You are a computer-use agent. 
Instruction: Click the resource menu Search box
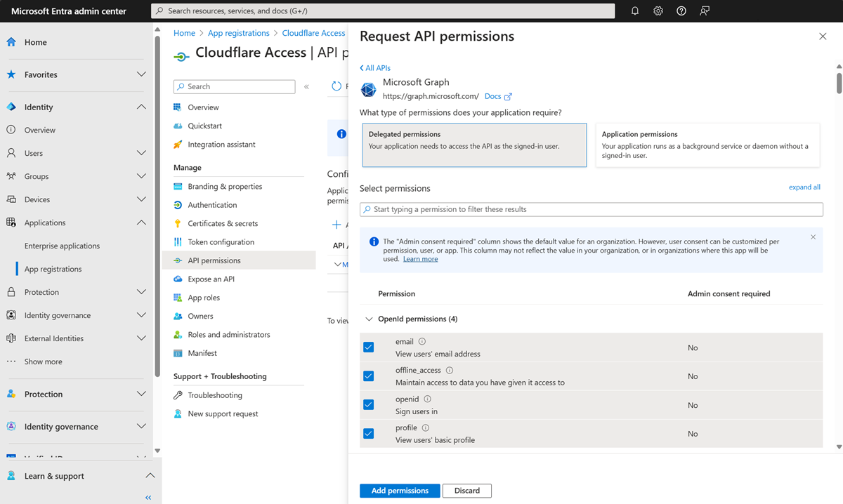(x=234, y=86)
